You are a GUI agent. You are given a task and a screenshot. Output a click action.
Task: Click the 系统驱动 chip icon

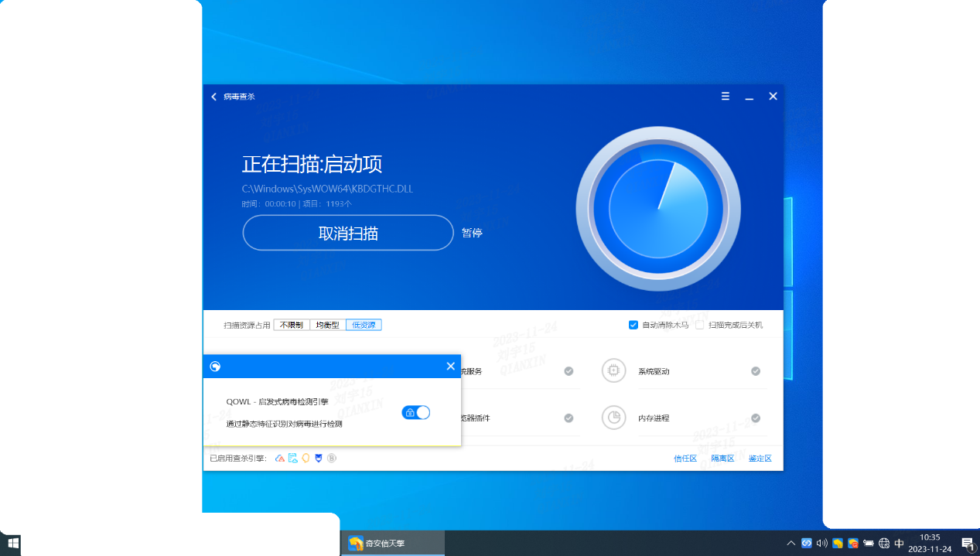[613, 371]
